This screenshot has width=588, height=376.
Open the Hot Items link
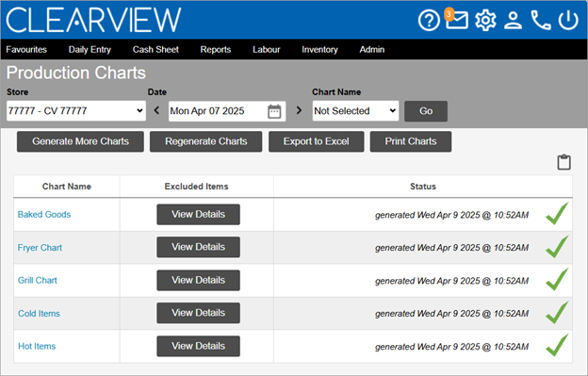[37, 347]
